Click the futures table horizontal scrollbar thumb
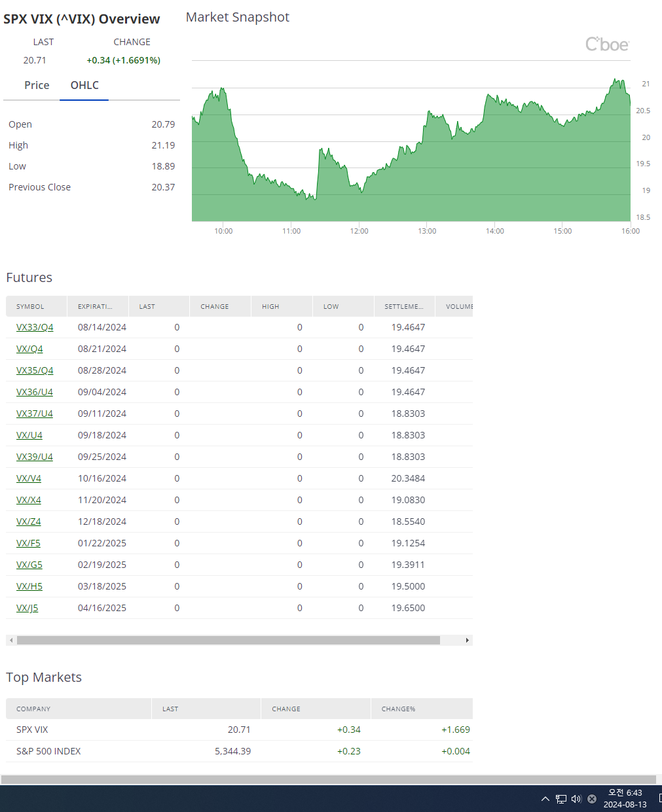 tap(229, 640)
